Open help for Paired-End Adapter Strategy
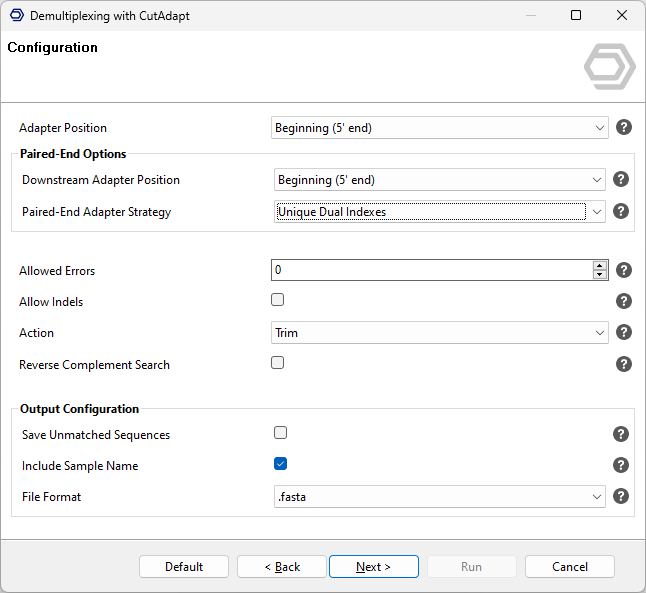The image size is (646, 593). pos(620,211)
